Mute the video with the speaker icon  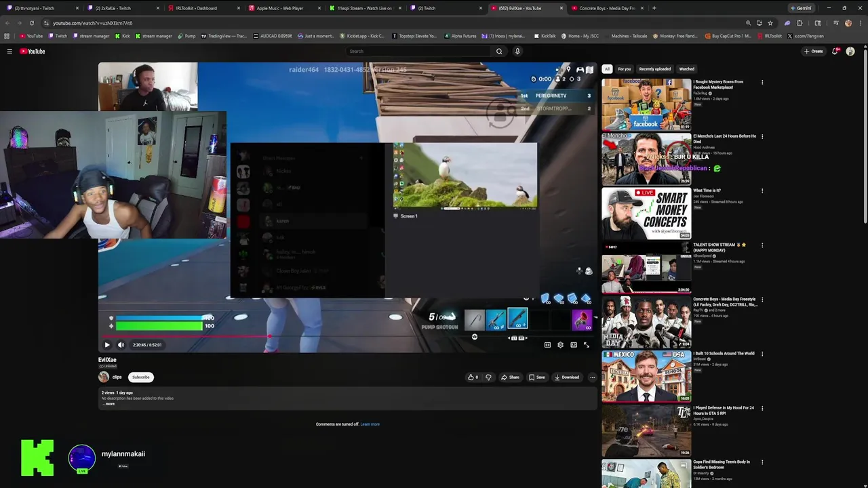[x=121, y=345]
